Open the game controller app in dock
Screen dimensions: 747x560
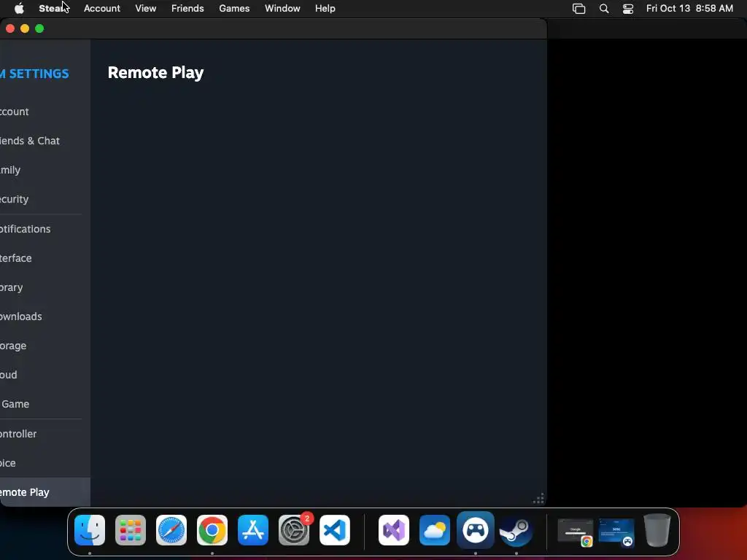click(x=476, y=530)
